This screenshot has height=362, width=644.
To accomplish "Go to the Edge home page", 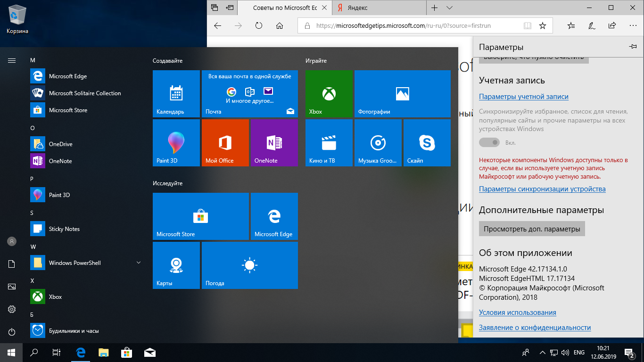I will click(280, 26).
